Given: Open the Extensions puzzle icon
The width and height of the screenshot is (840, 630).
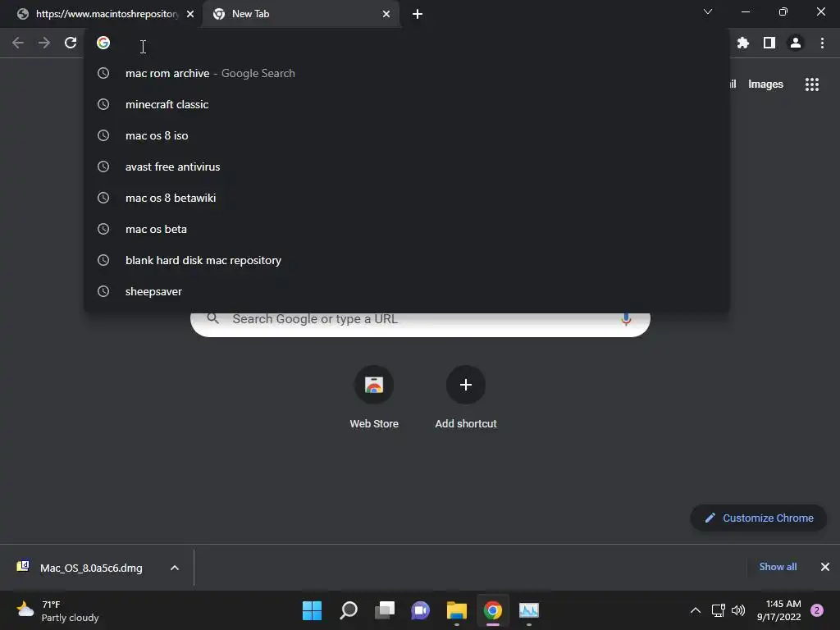Looking at the screenshot, I should pos(743,43).
